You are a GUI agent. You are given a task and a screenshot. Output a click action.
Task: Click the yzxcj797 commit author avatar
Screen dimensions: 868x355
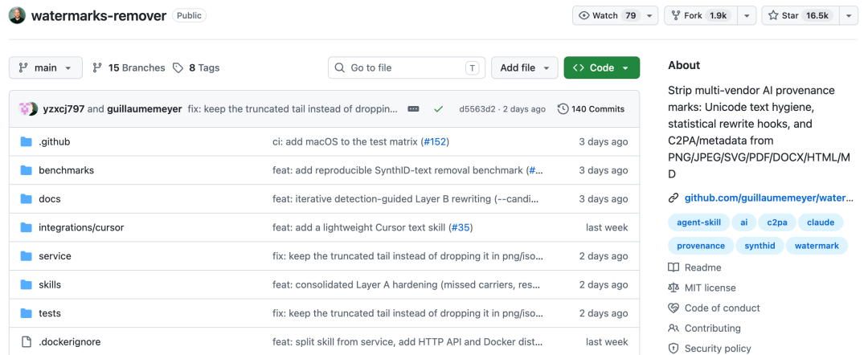coord(24,109)
